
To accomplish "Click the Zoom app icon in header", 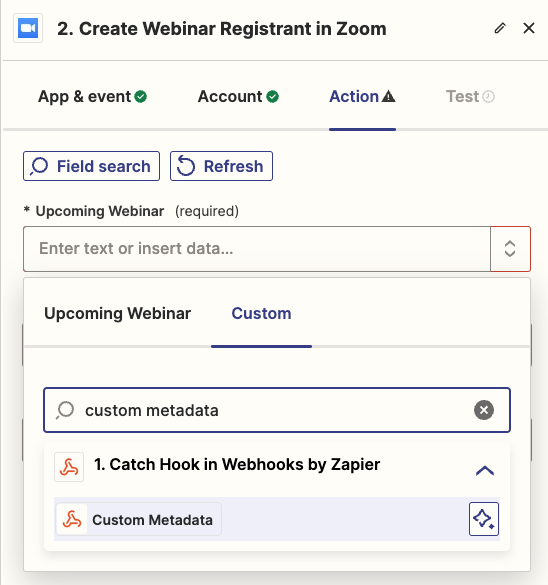I will (28, 28).
